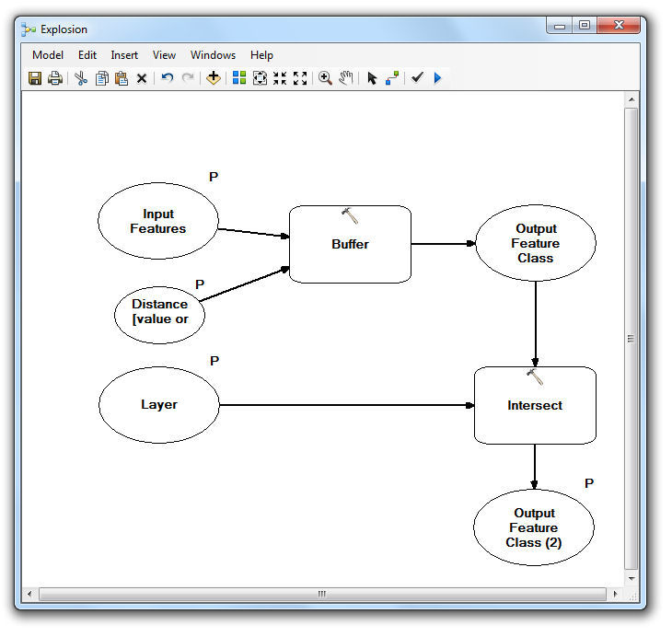The width and height of the screenshot is (672, 637).
Task: Paste elements from the clipboard
Action: [x=122, y=78]
